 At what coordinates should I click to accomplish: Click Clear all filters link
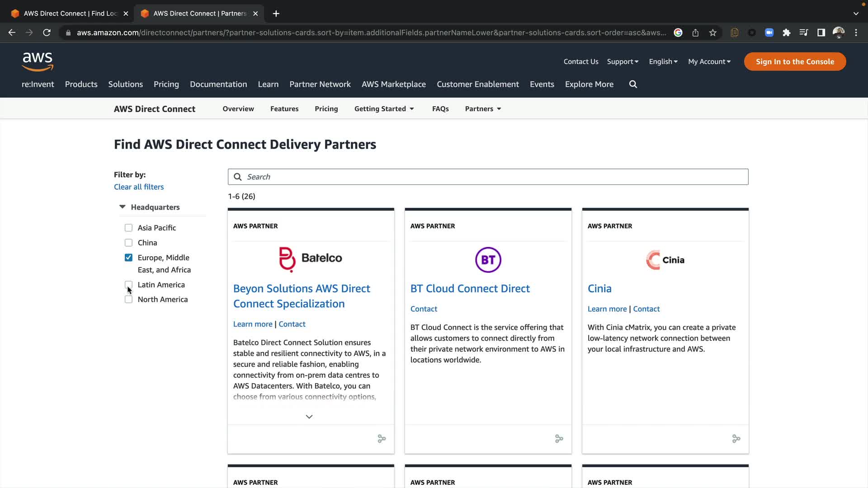(x=138, y=187)
